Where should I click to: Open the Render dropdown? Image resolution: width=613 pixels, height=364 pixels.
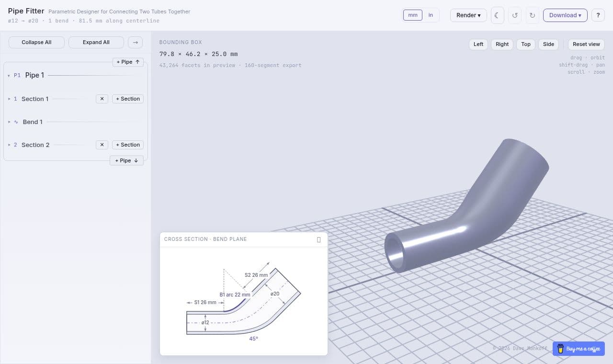[x=468, y=15]
